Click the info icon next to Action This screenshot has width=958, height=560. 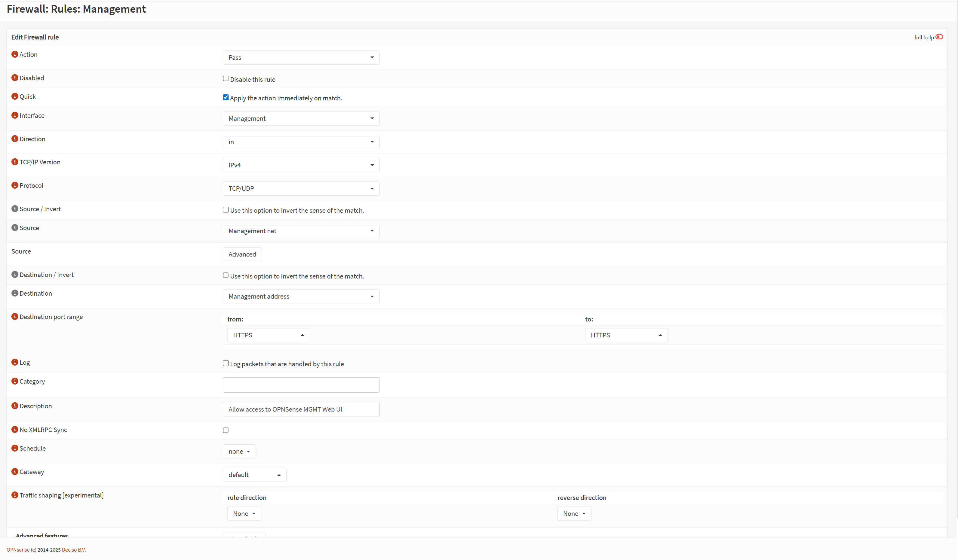pos(15,54)
